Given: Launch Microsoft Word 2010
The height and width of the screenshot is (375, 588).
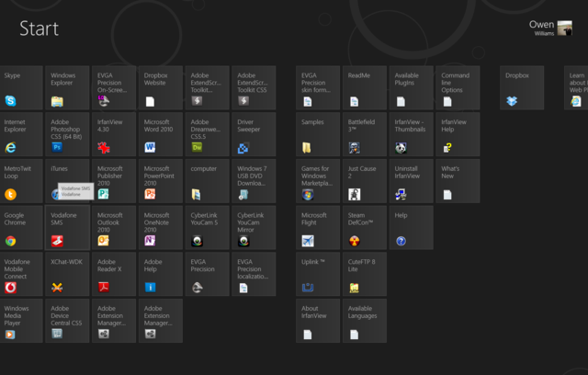Looking at the screenshot, I should pyautogui.click(x=161, y=134).
